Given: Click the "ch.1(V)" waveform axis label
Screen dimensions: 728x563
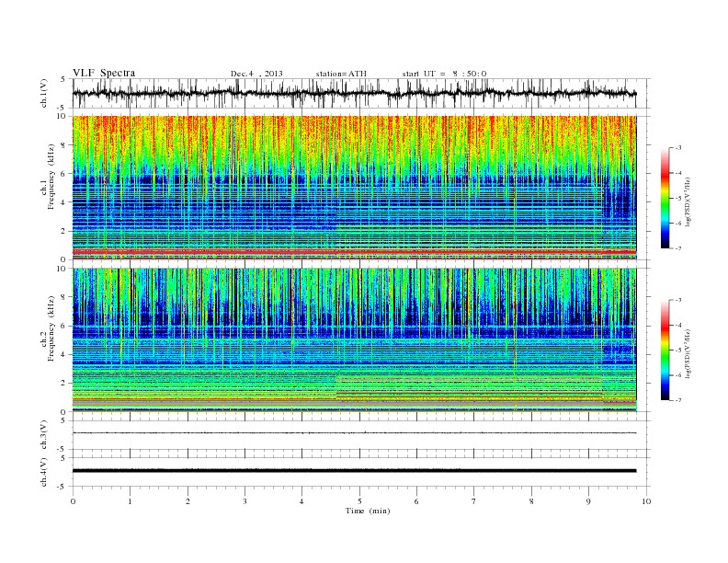Looking at the screenshot, I should pyautogui.click(x=44, y=93).
